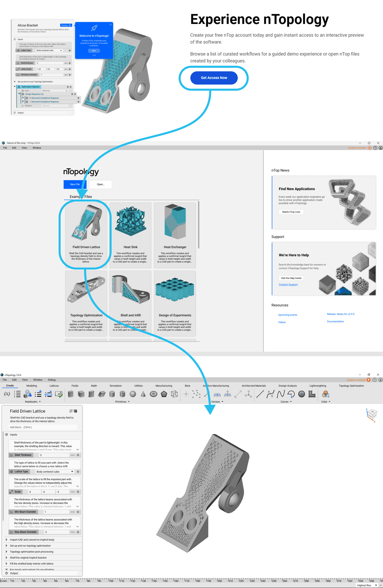Click the New File button

pos(75,184)
